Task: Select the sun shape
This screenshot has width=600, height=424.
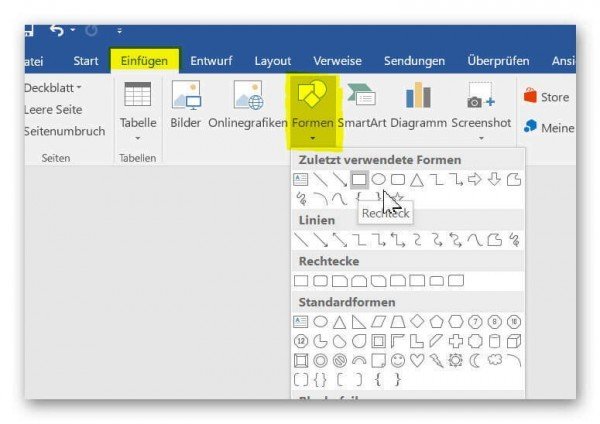Action: [456, 360]
